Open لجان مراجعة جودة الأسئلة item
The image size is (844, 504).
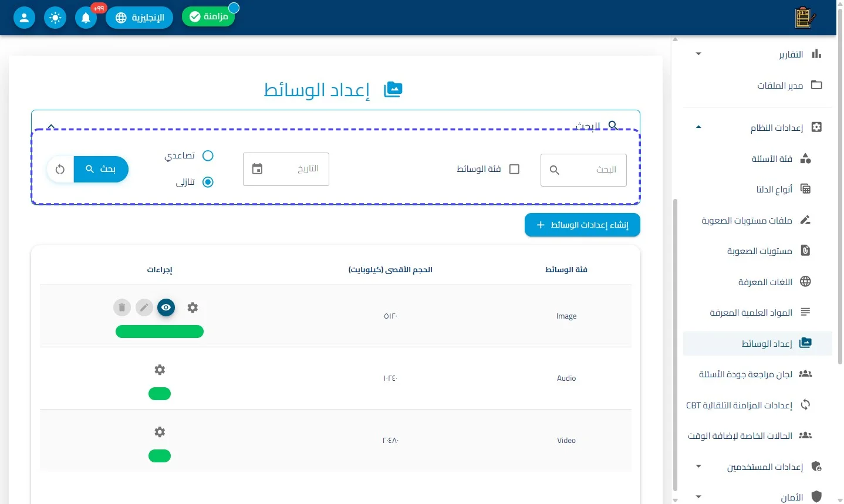tap(758, 374)
